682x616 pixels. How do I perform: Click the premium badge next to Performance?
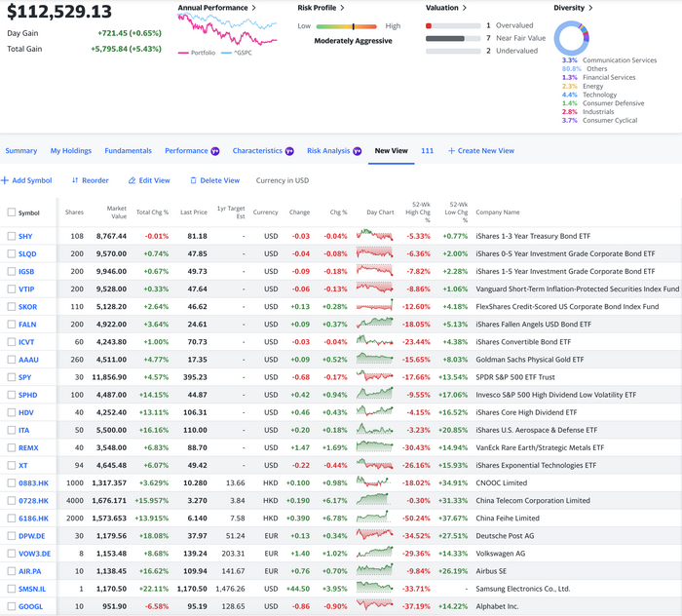[215, 151]
